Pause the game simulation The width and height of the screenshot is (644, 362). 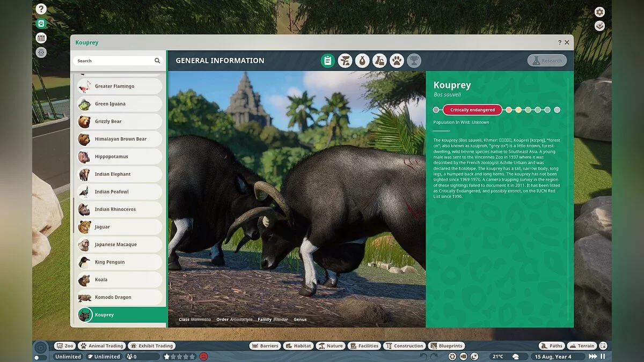point(604,356)
